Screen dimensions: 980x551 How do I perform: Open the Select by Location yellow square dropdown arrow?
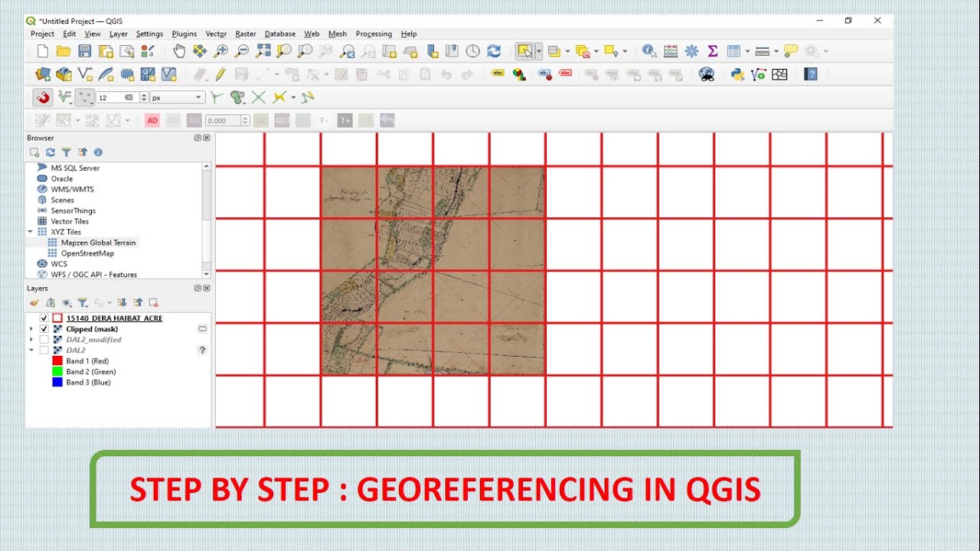click(625, 51)
